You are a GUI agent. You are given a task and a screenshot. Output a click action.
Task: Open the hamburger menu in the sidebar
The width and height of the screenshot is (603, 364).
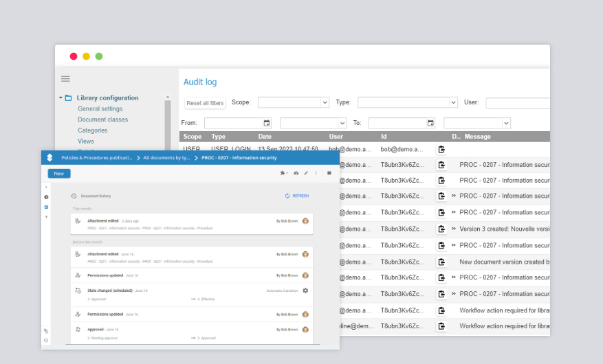[x=65, y=79]
